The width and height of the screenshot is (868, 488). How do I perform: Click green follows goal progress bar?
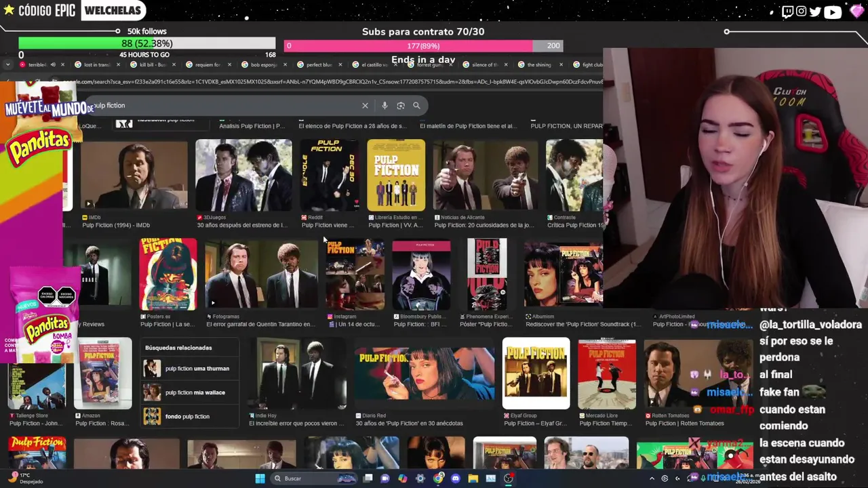pos(147,44)
